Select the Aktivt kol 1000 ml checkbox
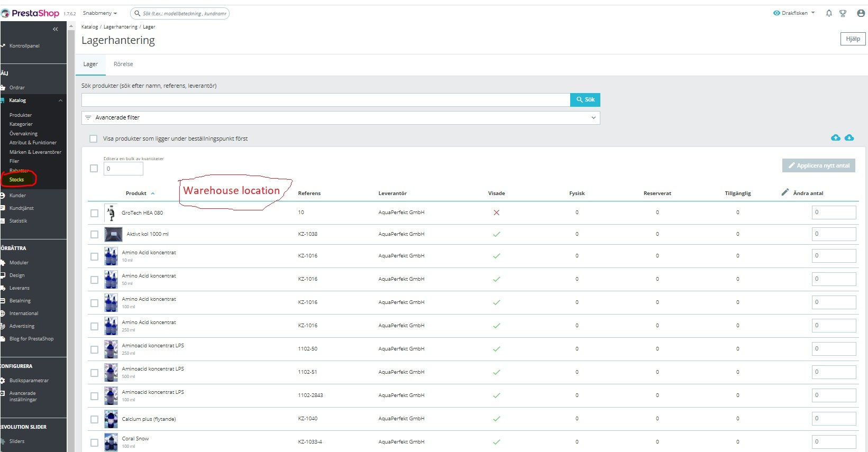This screenshot has width=868, height=452. click(x=94, y=234)
